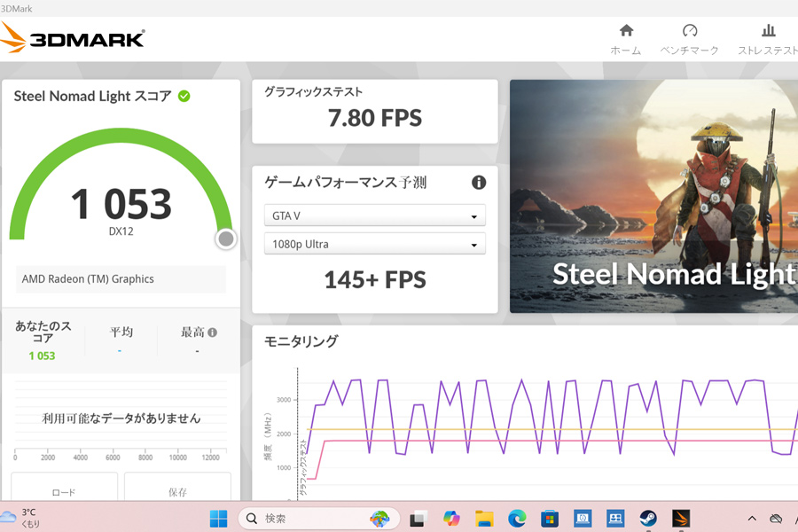Open File Explorer from the taskbar
798x532 pixels.
click(x=484, y=519)
